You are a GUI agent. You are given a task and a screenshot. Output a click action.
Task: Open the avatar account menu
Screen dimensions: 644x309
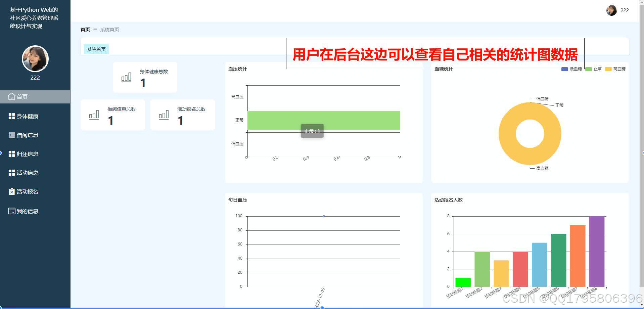coord(612,10)
